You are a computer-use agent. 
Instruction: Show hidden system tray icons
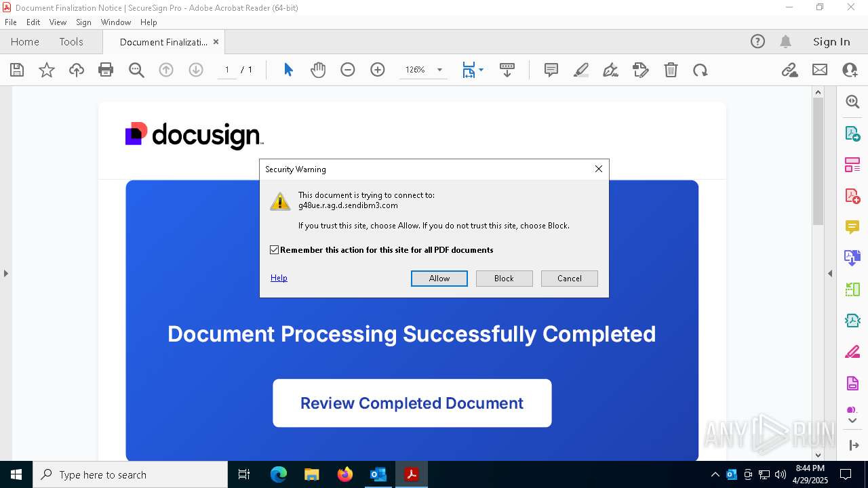click(x=715, y=474)
